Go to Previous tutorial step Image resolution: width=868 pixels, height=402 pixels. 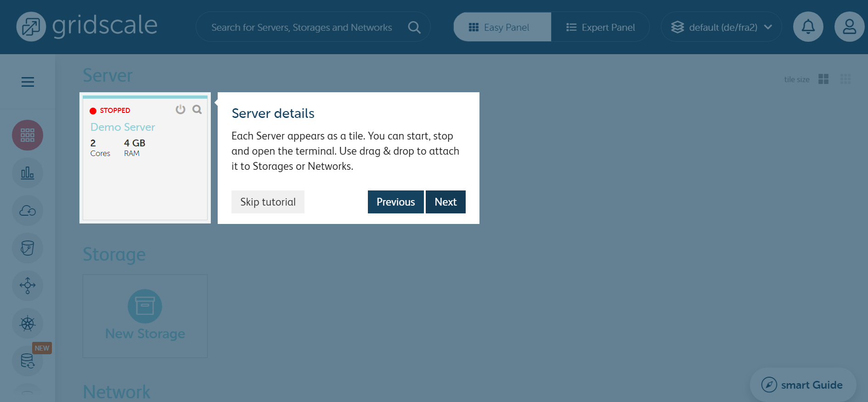pyautogui.click(x=395, y=202)
